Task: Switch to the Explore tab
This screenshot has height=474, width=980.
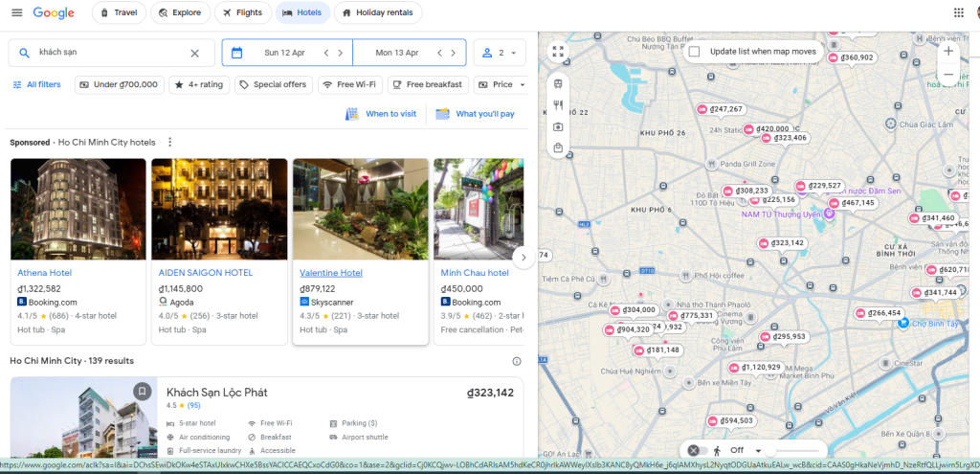Action: coord(180,12)
